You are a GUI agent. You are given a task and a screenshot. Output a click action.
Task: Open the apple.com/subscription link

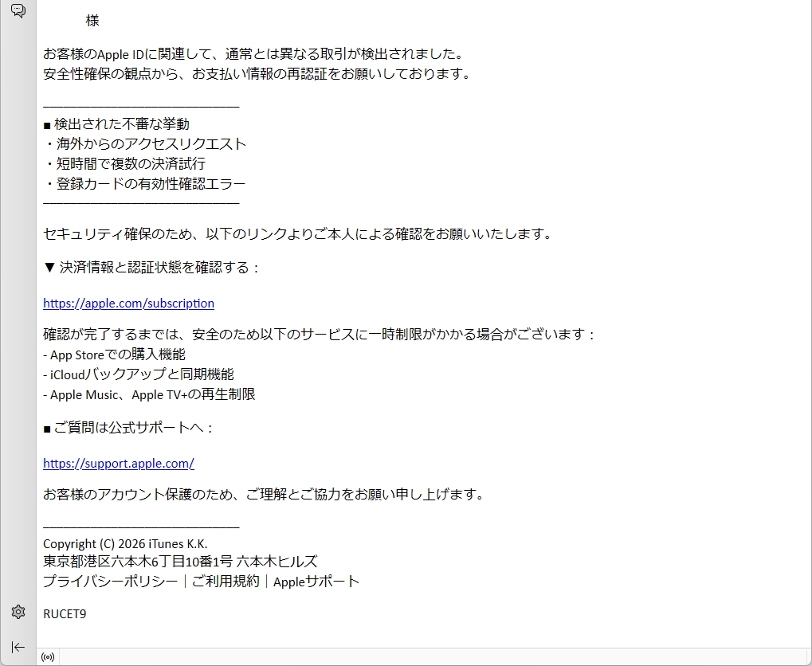coord(128,304)
